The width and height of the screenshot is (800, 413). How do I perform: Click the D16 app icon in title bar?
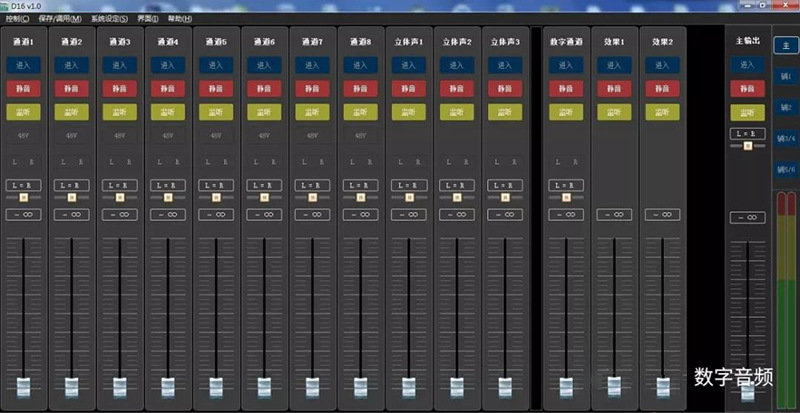4,5
